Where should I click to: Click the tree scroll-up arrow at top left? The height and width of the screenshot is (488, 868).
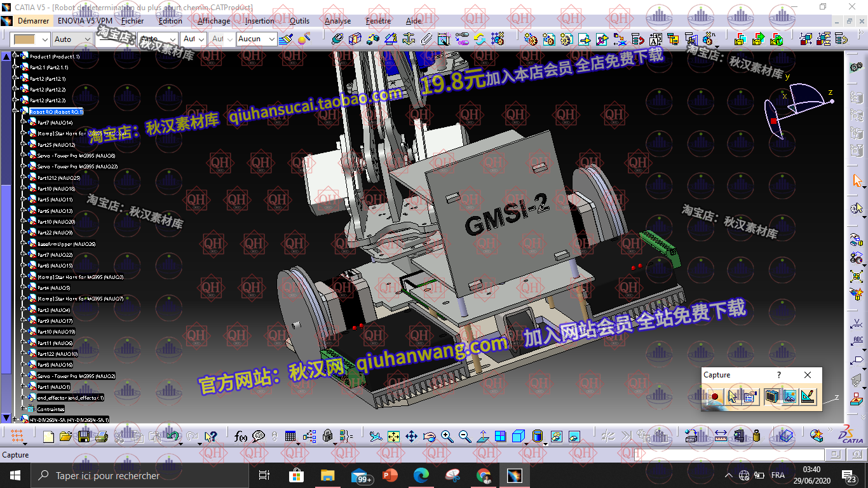coord(6,57)
